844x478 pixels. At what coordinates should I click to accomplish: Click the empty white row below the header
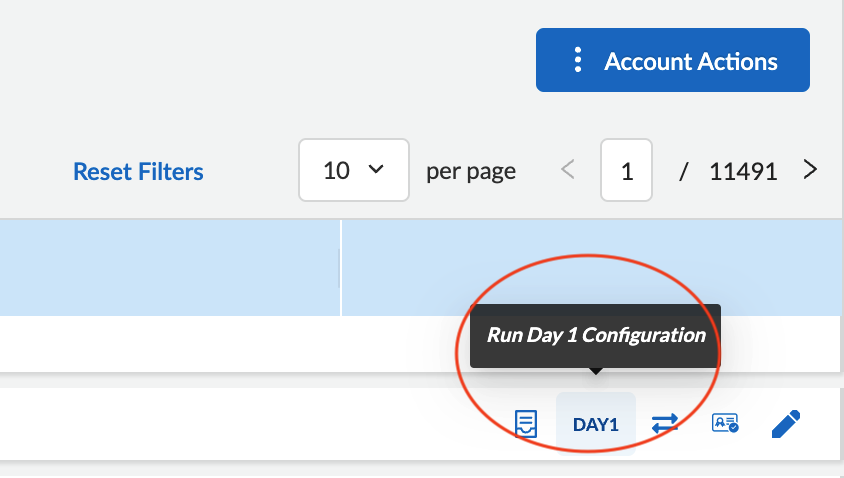pyautogui.click(x=220, y=344)
